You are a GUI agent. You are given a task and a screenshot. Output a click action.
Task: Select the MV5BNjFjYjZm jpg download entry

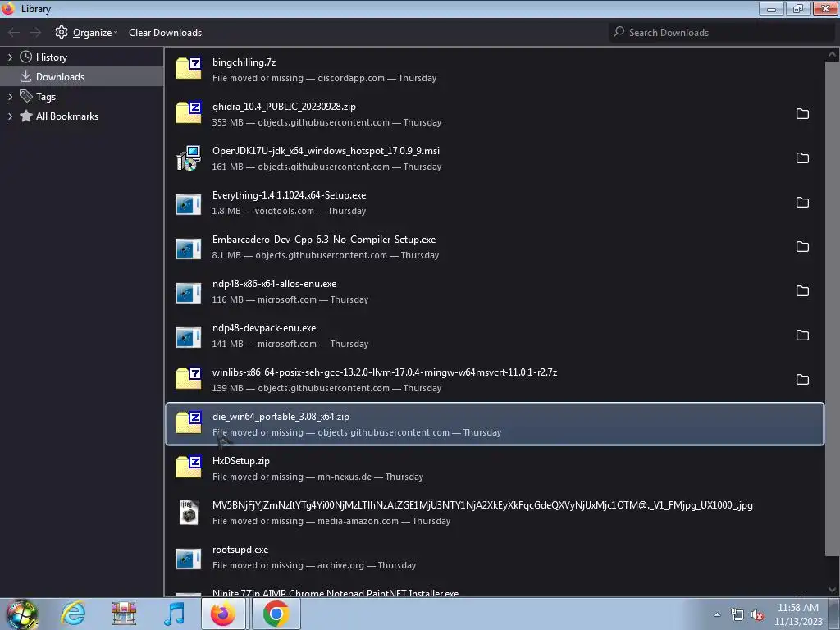[495, 512]
